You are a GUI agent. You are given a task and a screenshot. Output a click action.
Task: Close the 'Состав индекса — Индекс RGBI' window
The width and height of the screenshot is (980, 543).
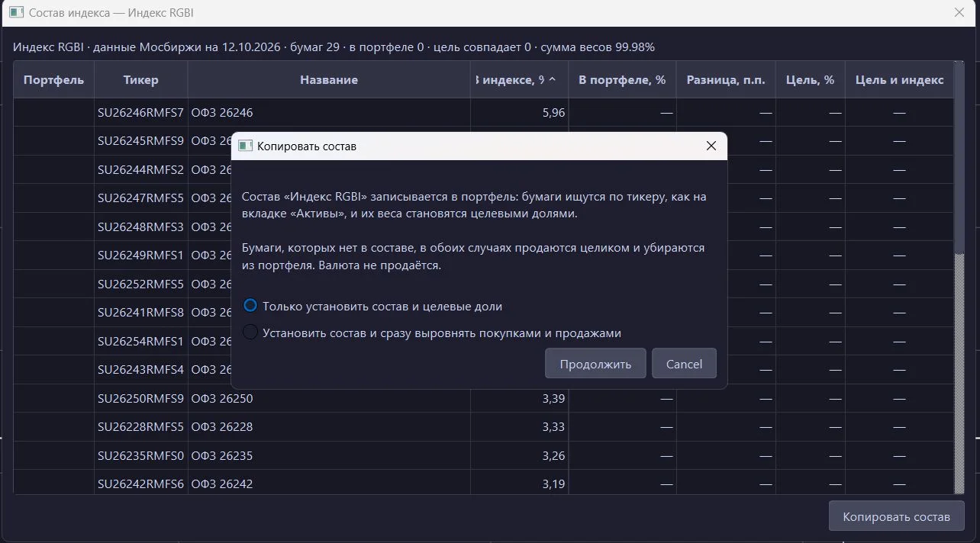coord(959,13)
